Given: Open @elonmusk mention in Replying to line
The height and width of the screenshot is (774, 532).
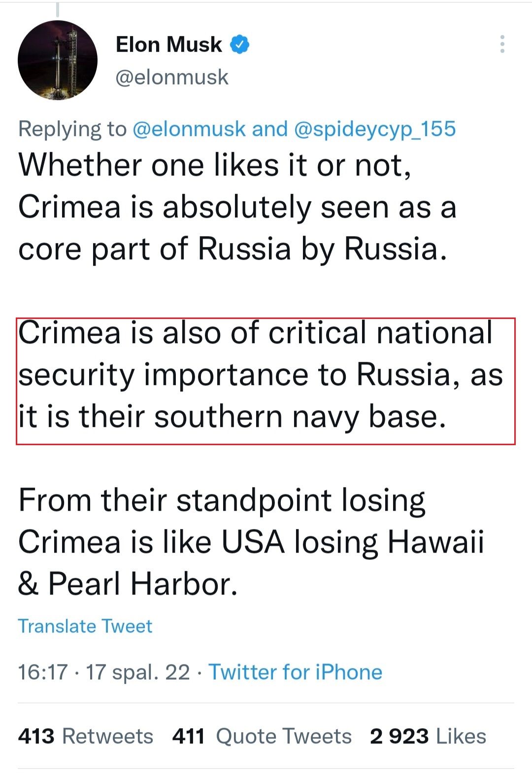Looking at the screenshot, I should click(189, 129).
